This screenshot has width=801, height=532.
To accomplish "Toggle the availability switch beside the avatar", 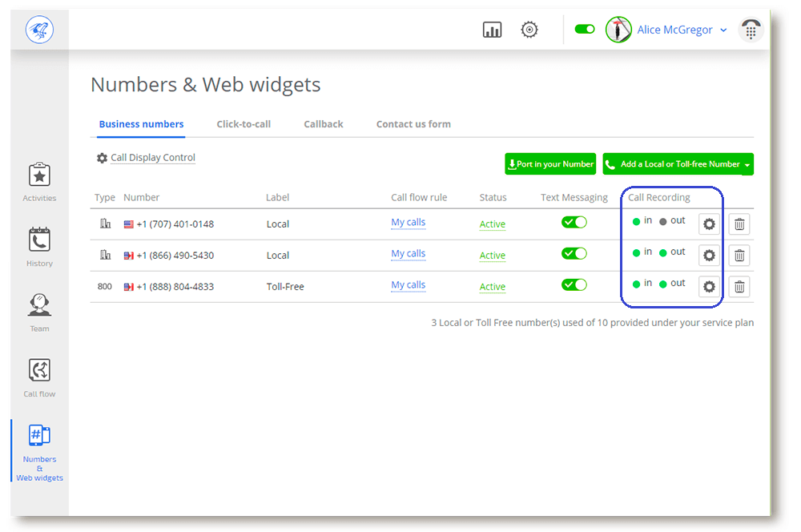I will 585,29.
